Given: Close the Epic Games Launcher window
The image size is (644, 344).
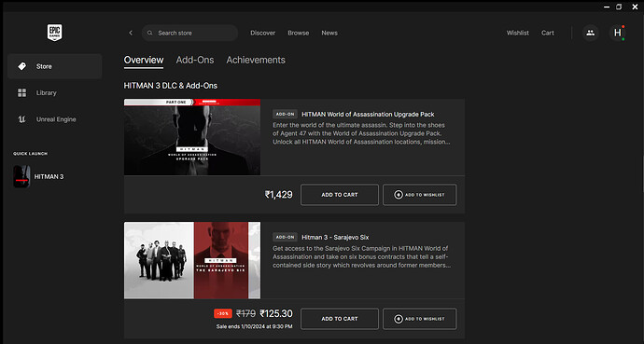Looking at the screenshot, I should click(635, 7).
